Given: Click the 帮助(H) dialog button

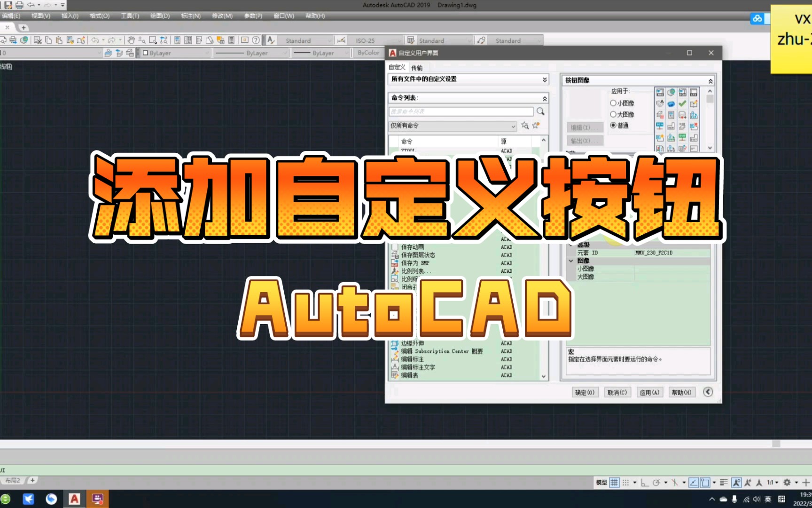Looking at the screenshot, I should pos(681,392).
